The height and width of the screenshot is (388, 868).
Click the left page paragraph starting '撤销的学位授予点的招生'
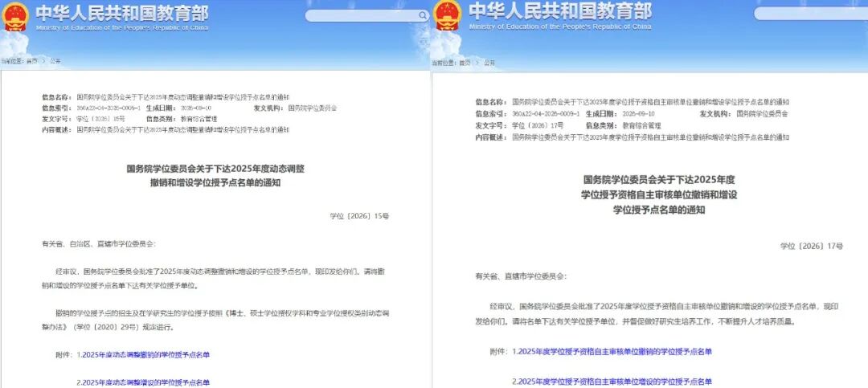point(216,320)
